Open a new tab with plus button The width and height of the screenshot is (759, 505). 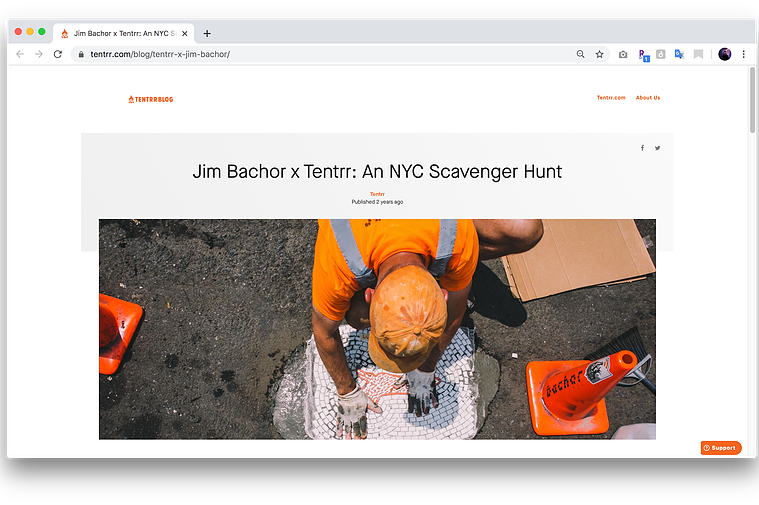pos(207,33)
